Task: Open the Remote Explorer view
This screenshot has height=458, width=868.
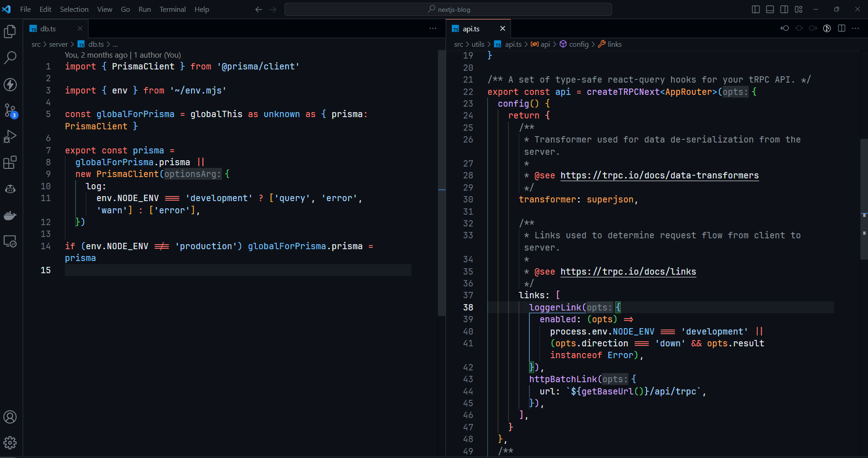Action: [x=10, y=241]
